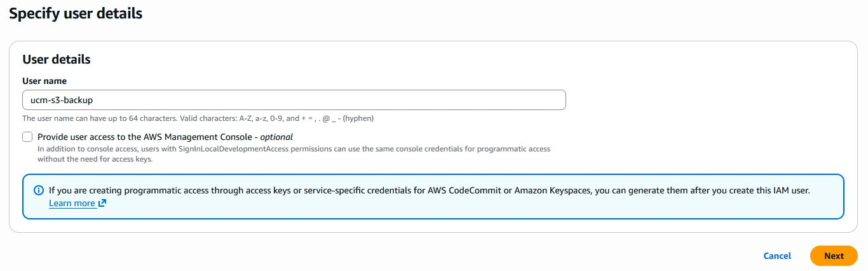Click the 'Specify user details' page heading
This screenshot has width=868, height=271.
pos(76,13)
